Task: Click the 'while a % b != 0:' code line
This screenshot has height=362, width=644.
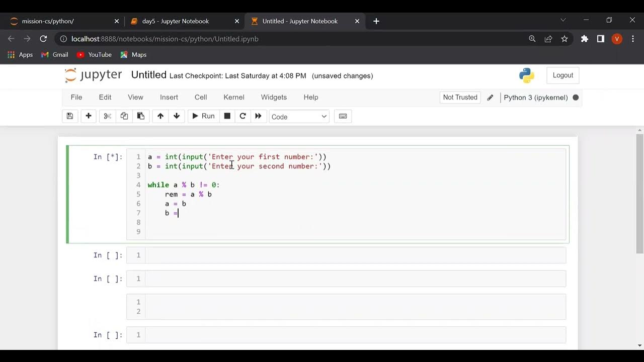Action: 184,185
